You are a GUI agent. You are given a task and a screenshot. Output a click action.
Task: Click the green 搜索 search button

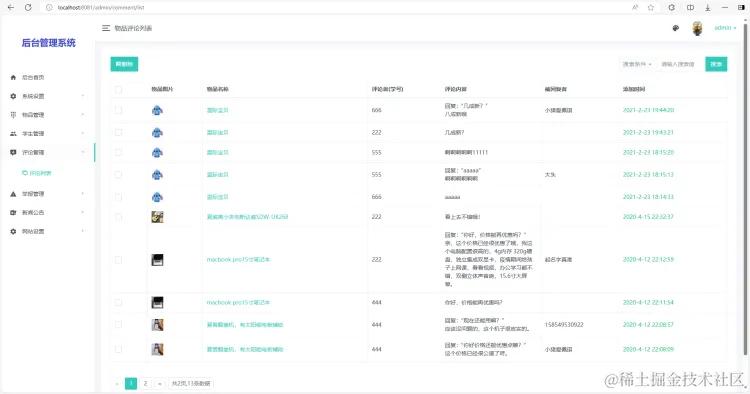coord(716,64)
